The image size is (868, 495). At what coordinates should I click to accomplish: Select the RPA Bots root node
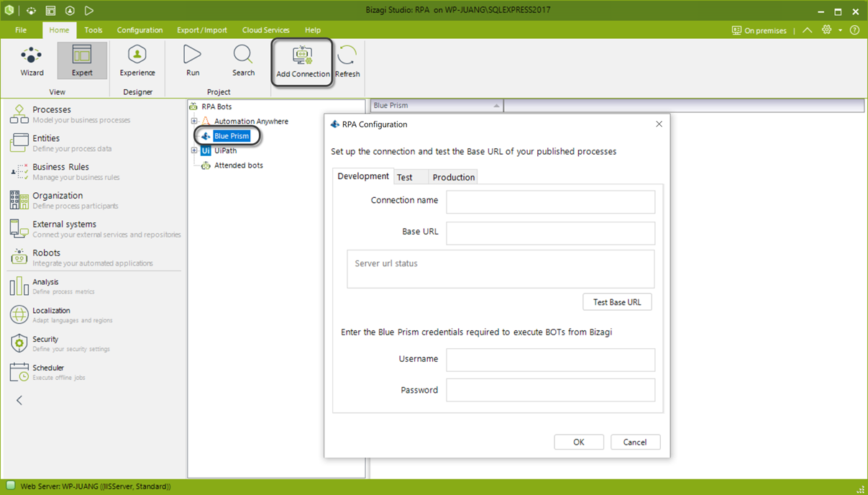click(x=216, y=106)
